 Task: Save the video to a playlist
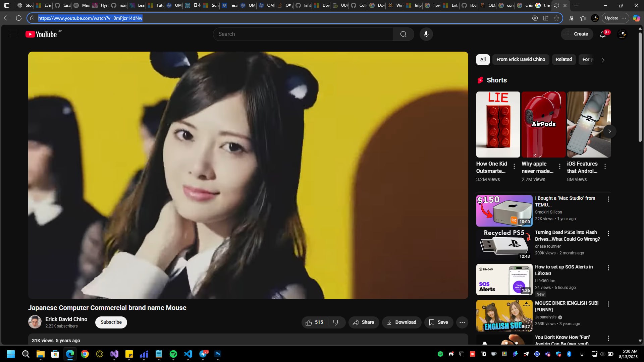tap(438, 322)
